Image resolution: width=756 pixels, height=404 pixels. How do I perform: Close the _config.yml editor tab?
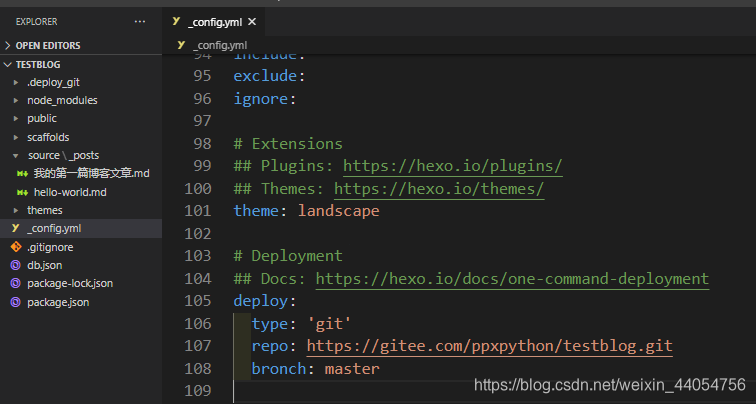[252, 22]
